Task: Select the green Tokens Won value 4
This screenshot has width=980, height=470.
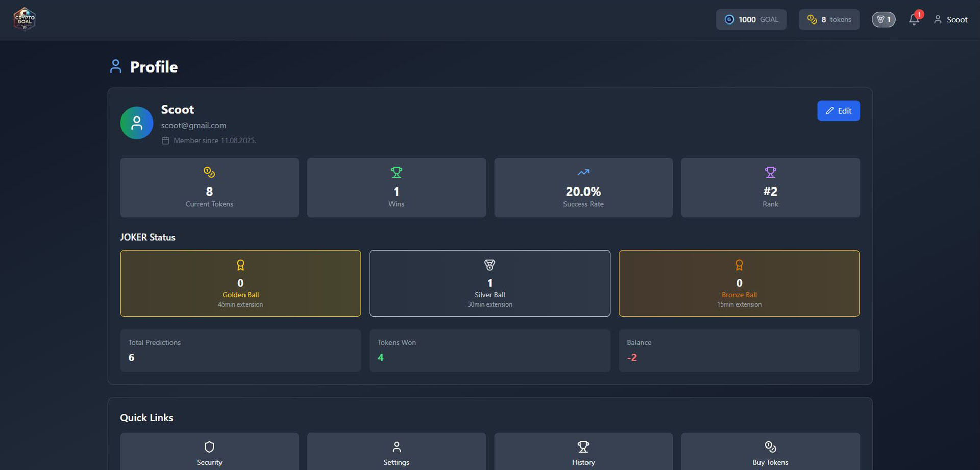Action: [x=381, y=357]
